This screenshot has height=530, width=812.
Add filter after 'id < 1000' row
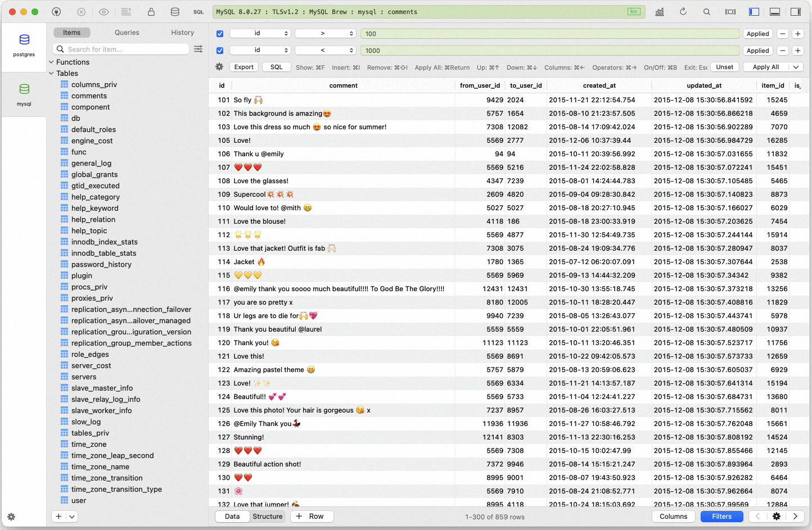(x=797, y=51)
